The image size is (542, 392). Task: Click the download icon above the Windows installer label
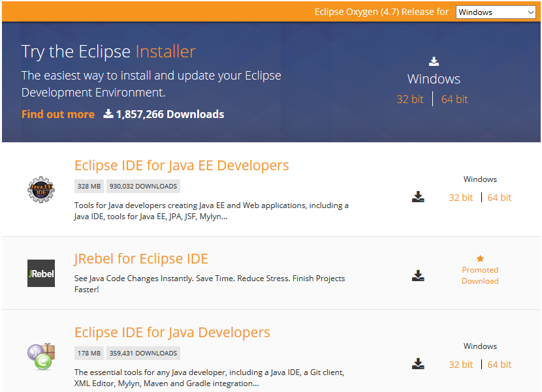(x=434, y=61)
